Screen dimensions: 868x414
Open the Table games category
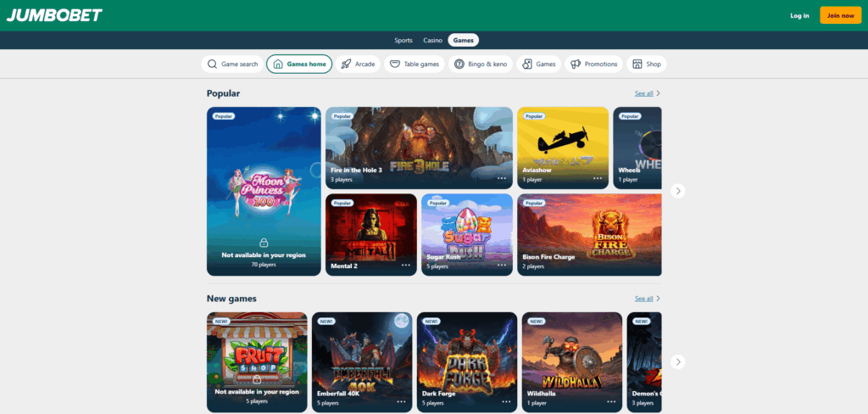coord(415,64)
